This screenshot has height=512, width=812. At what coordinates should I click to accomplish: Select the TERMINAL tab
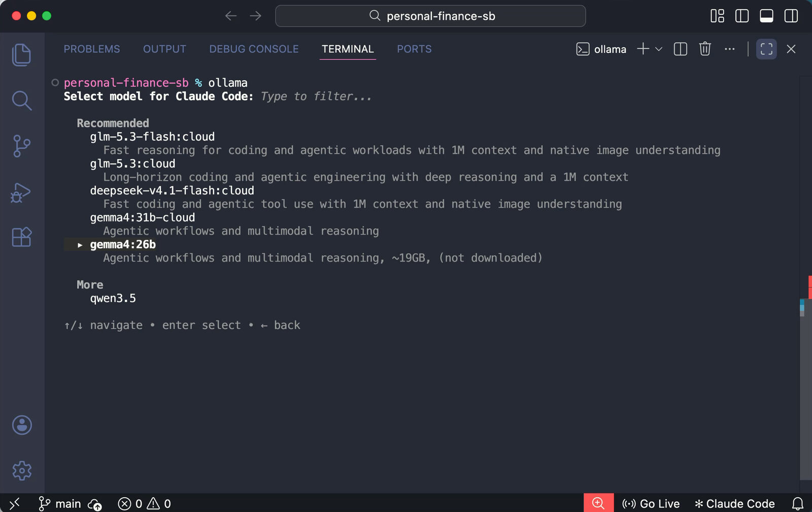(348, 49)
